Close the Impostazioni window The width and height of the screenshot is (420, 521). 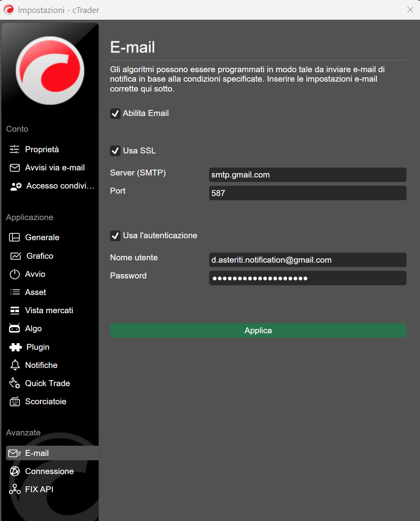(x=410, y=10)
